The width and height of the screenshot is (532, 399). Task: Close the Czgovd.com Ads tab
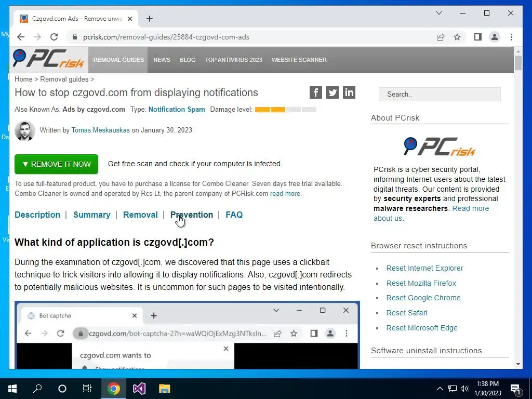tap(129, 19)
